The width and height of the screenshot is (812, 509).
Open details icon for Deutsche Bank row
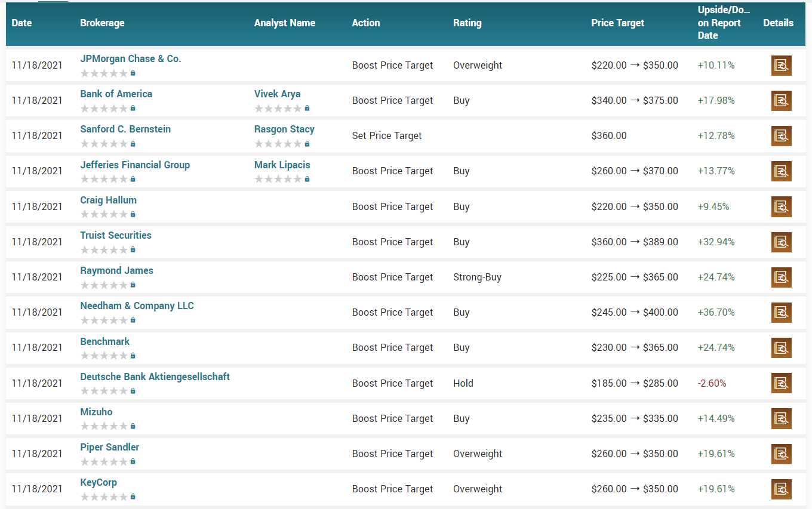click(x=781, y=383)
